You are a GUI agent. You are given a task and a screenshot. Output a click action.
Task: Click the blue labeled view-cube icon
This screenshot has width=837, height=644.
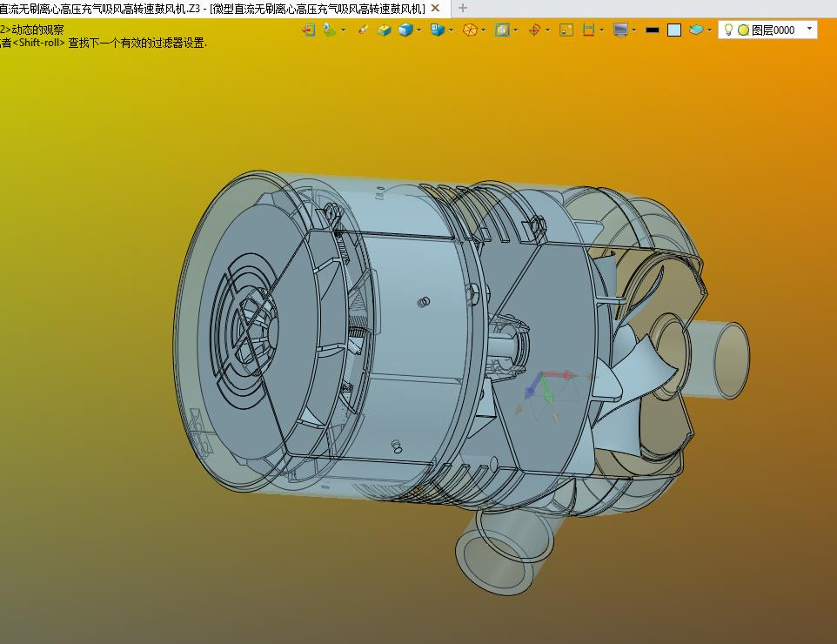(x=438, y=30)
